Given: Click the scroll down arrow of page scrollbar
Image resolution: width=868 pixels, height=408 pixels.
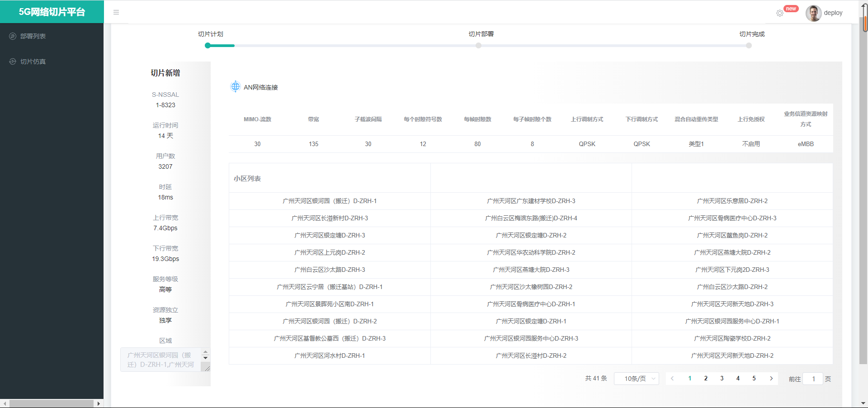Looking at the screenshot, I should tap(863, 403).
